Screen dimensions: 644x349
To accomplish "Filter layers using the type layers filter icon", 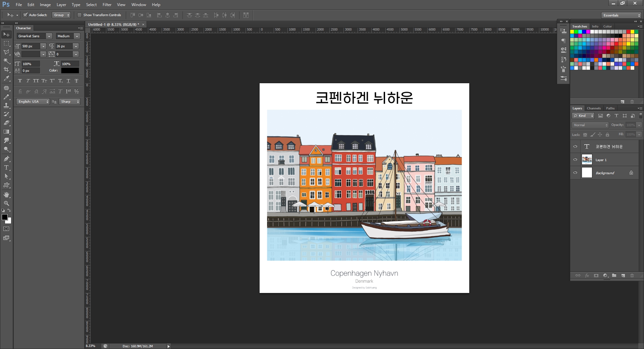I will point(616,116).
